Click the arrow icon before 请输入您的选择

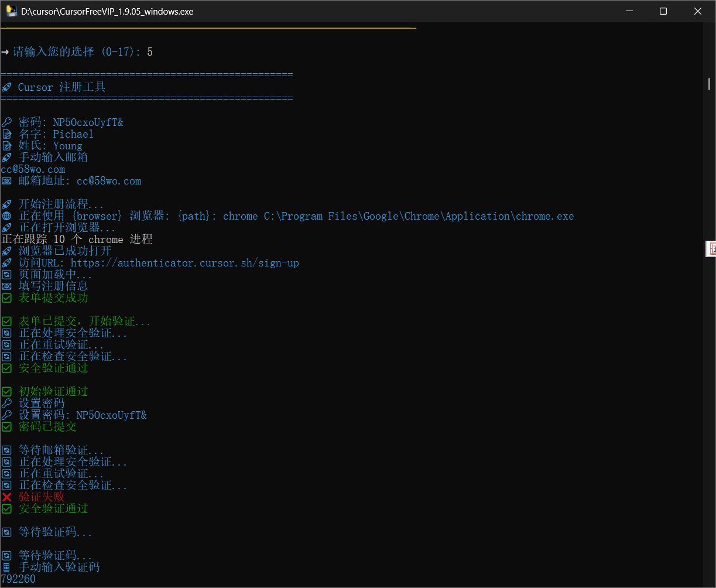[x=5, y=52]
